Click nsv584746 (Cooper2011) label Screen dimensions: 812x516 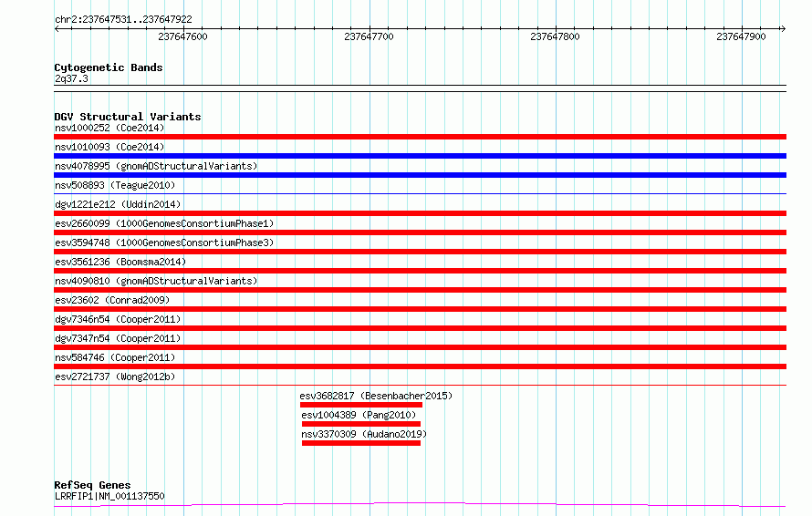115,357
